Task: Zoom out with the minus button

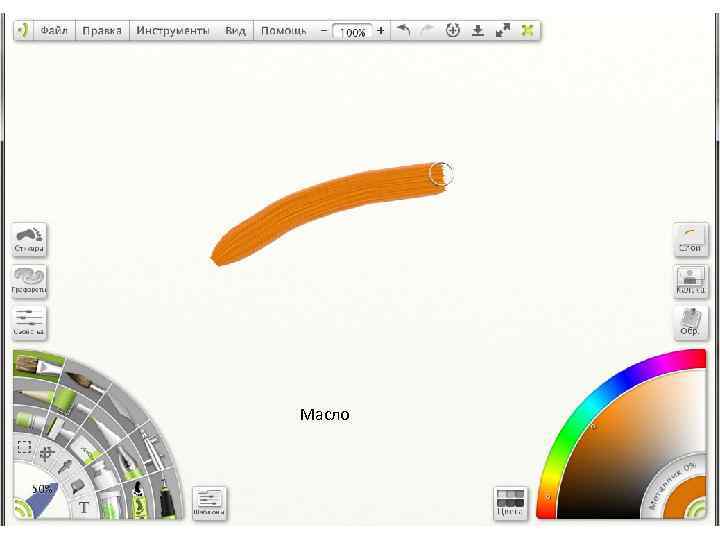Action: click(324, 31)
